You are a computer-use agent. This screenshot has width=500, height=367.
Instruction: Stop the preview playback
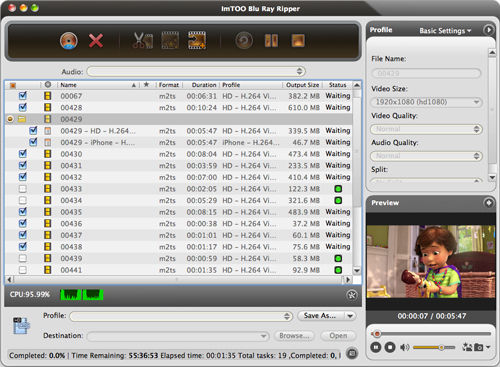click(x=390, y=347)
